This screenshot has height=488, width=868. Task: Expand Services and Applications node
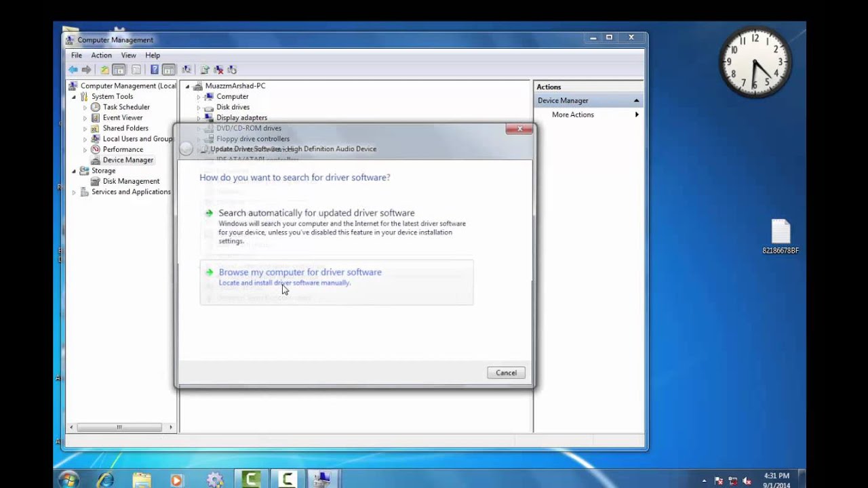pyautogui.click(x=74, y=192)
